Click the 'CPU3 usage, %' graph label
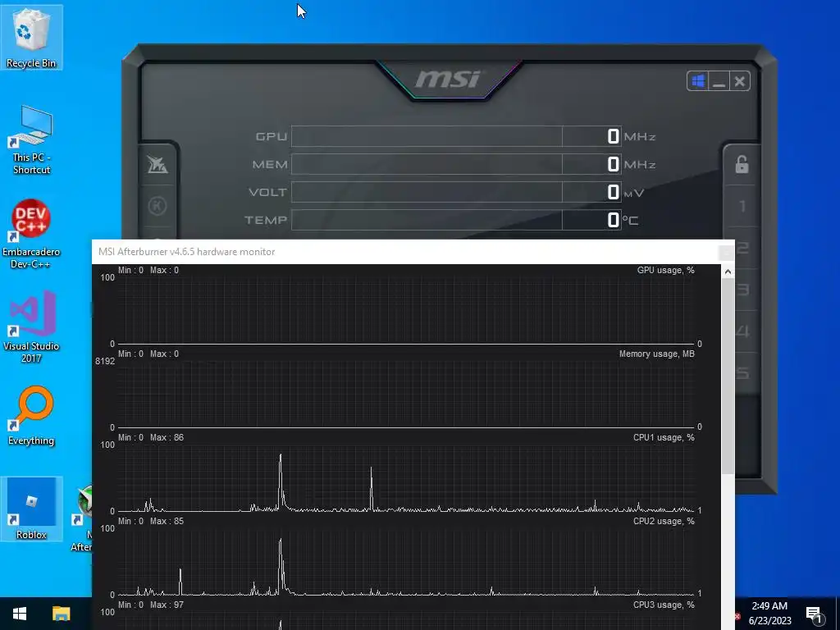 click(664, 605)
